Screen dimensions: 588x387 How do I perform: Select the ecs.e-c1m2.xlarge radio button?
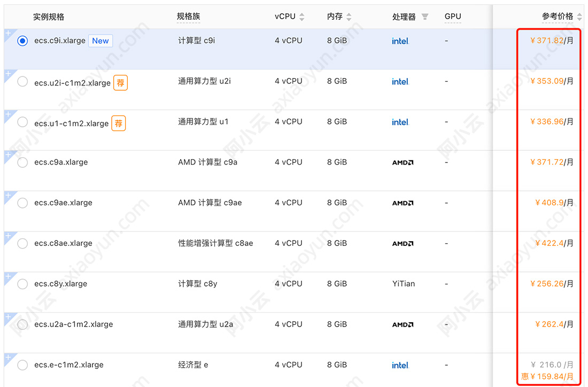[x=22, y=365]
